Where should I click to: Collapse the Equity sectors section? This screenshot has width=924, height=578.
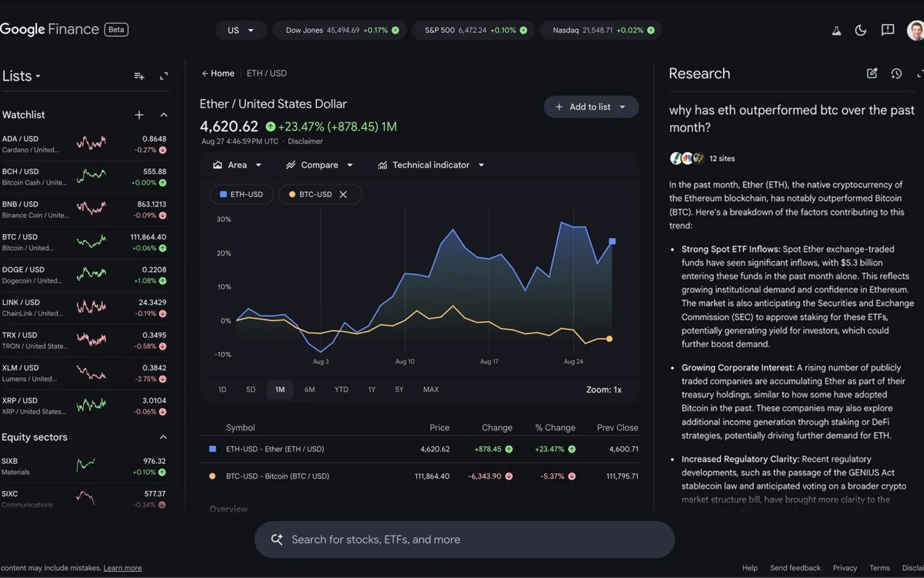(x=163, y=437)
